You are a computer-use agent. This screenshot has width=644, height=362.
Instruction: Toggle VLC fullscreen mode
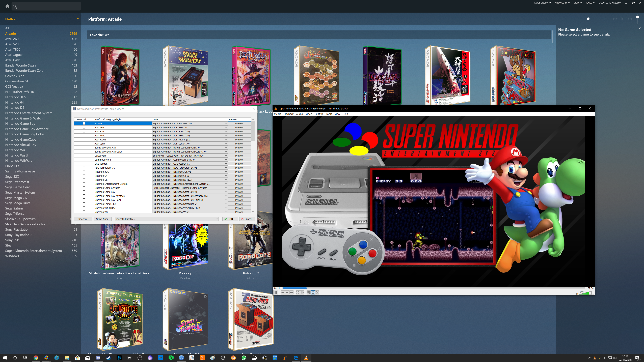click(298, 293)
